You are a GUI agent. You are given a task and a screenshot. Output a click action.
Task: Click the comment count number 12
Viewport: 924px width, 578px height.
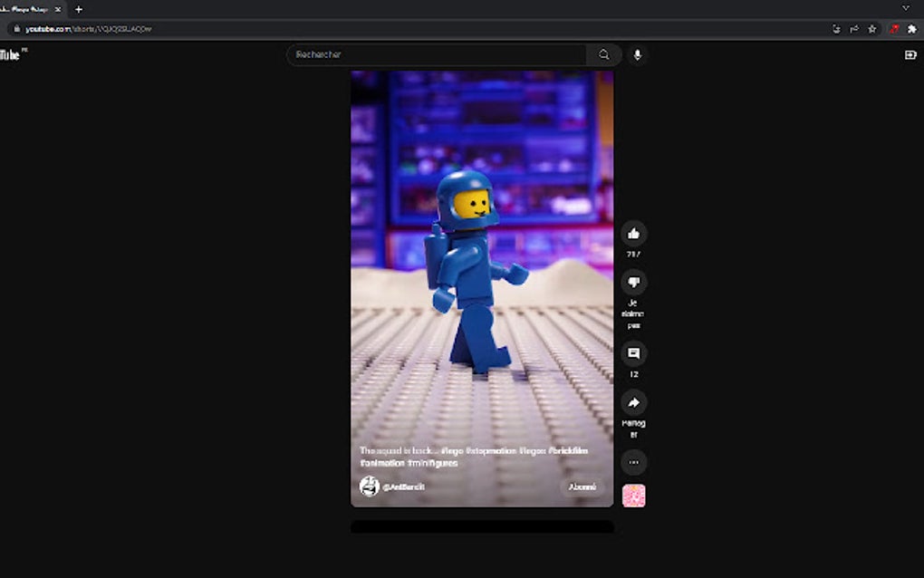click(634, 374)
